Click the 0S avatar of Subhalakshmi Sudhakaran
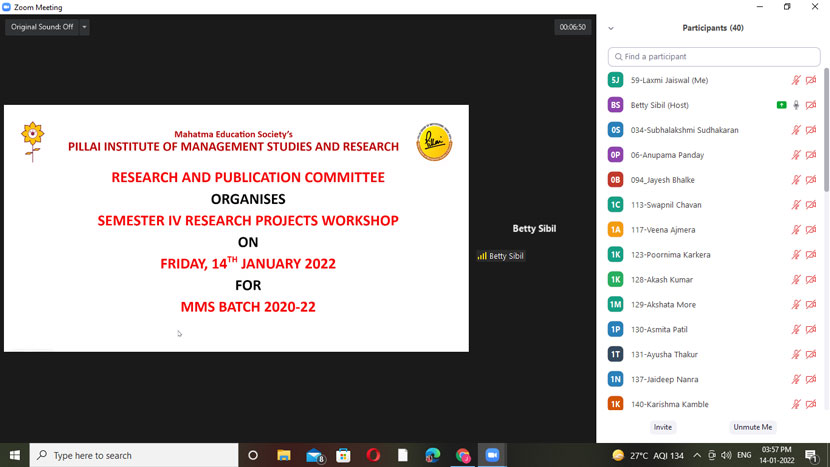Image resolution: width=830 pixels, height=467 pixels. [x=615, y=130]
